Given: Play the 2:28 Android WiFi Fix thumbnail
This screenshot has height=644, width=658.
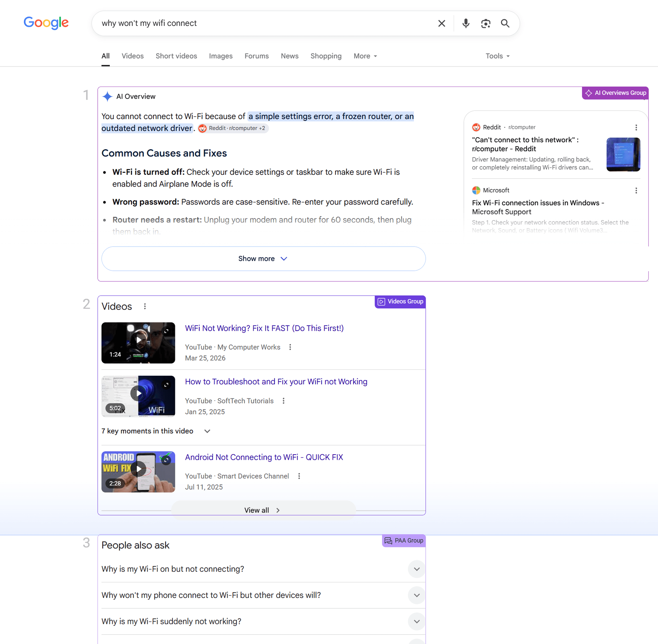Looking at the screenshot, I should point(138,472).
